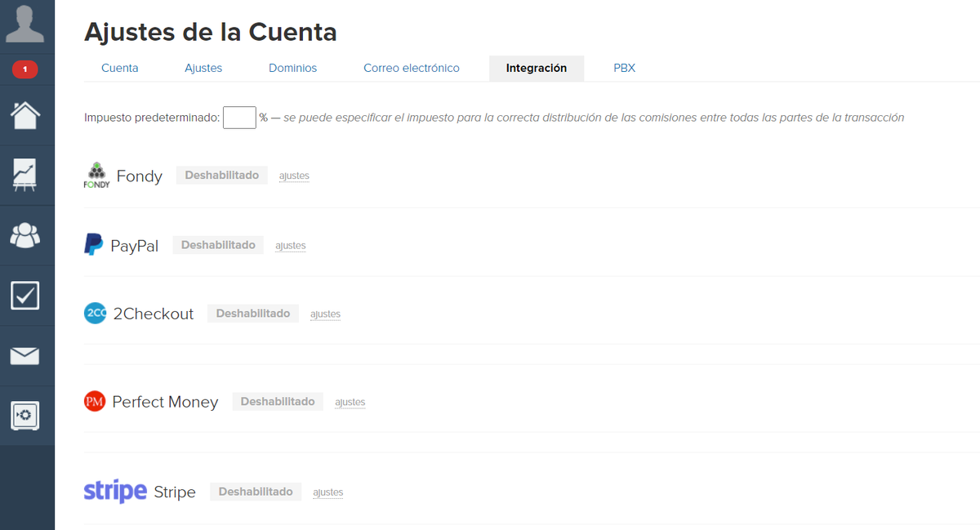
Task: Open the user profile avatar
Action: (x=24, y=23)
